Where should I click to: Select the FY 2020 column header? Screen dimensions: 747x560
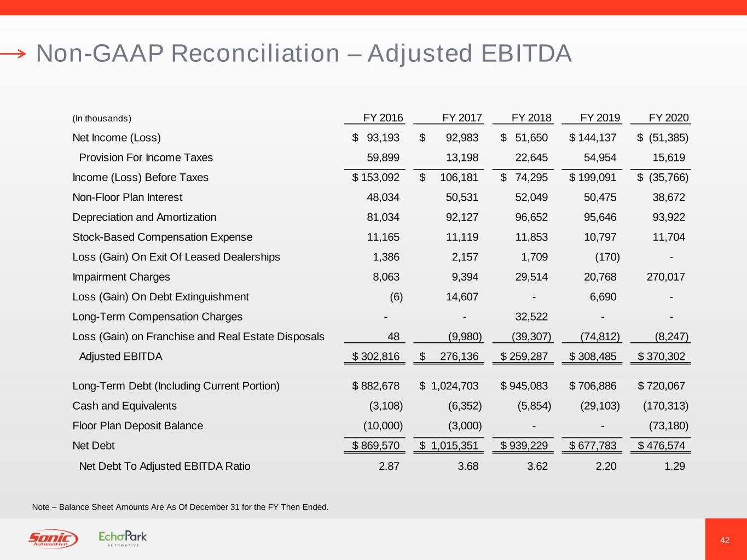click(668, 118)
